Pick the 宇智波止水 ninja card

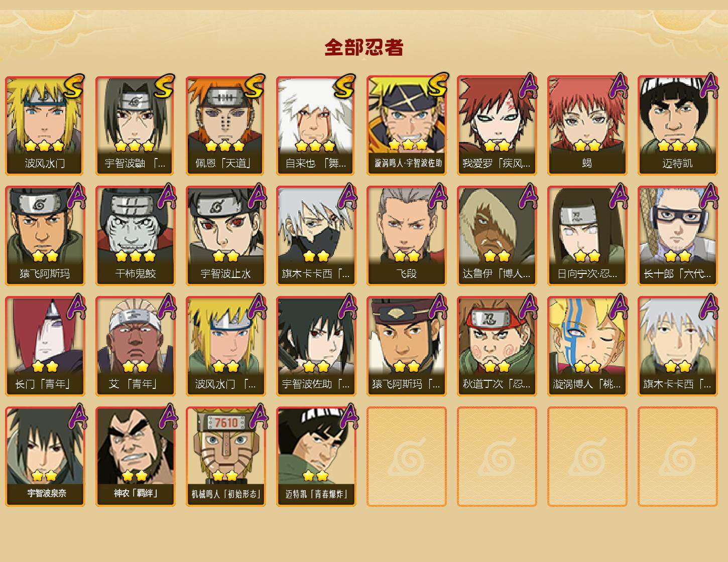(x=226, y=236)
